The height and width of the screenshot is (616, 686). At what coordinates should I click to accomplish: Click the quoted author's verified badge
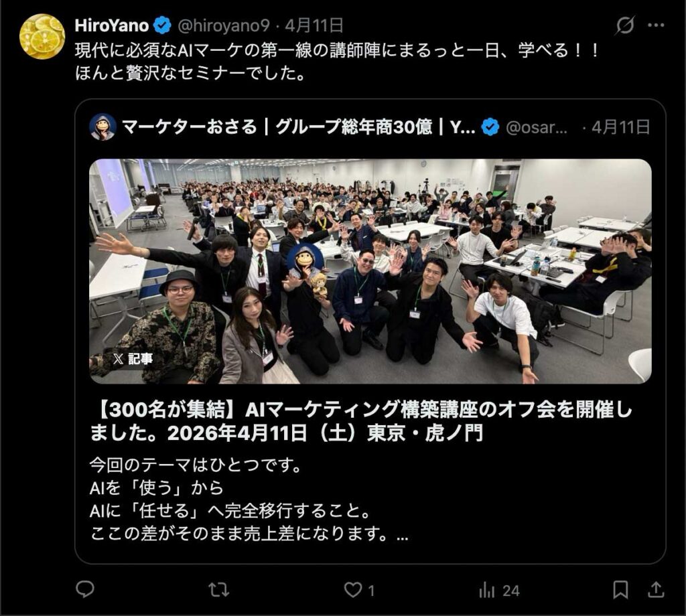[490, 127]
